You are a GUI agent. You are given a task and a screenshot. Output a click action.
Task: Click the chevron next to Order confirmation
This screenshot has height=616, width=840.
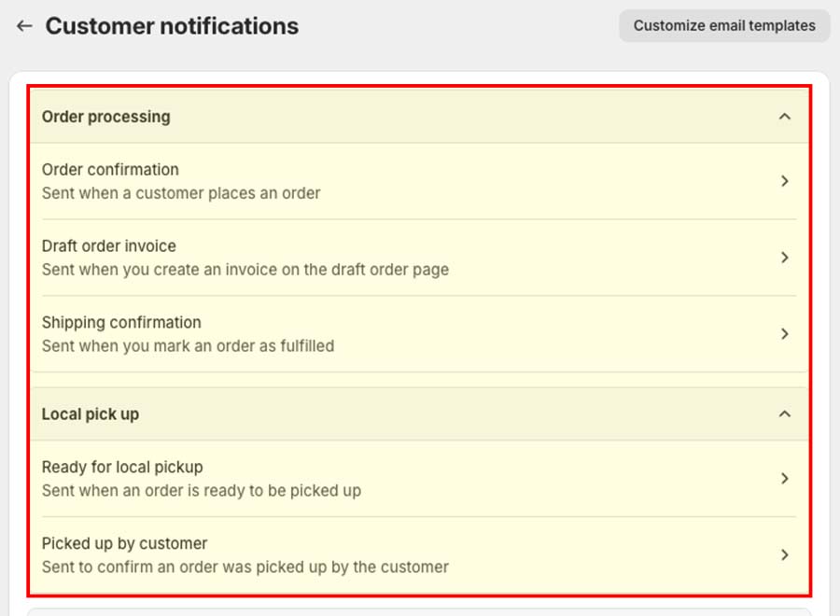click(x=785, y=181)
